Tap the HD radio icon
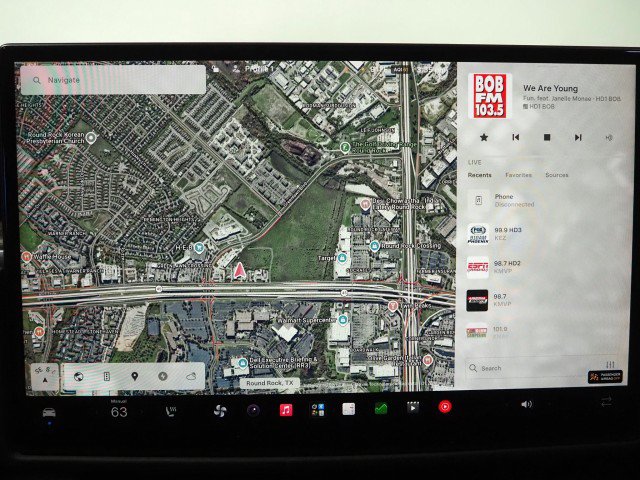Viewport: 640px width, 480px height. click(x=609, y=138)
